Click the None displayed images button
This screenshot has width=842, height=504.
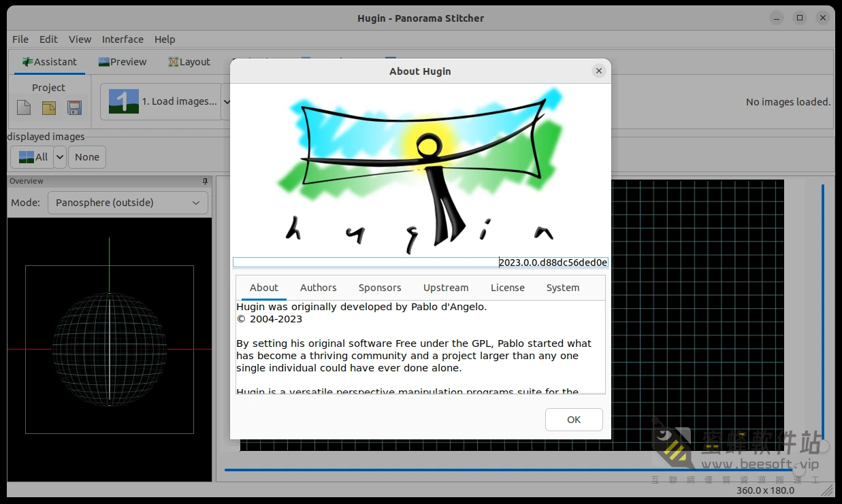(87, 157)
